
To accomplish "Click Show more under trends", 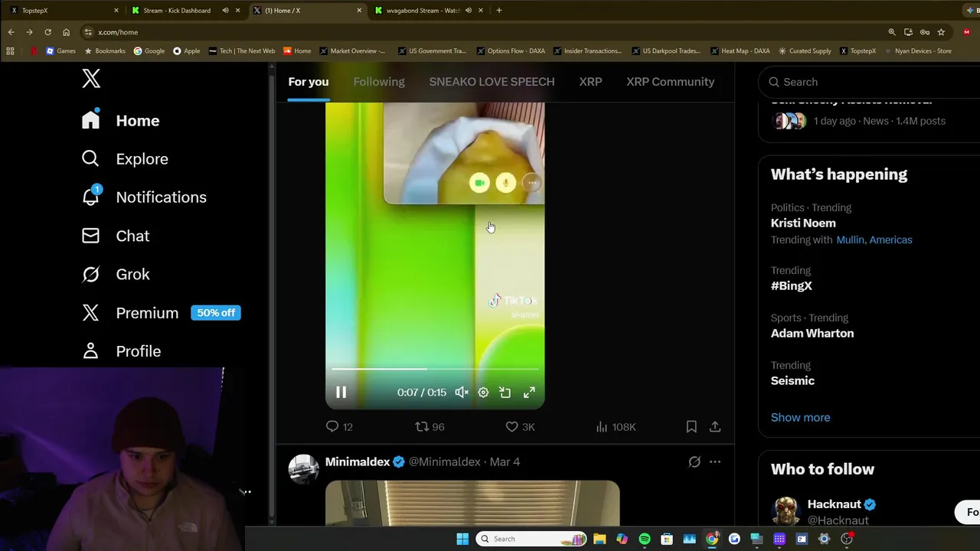I will 800,417.
